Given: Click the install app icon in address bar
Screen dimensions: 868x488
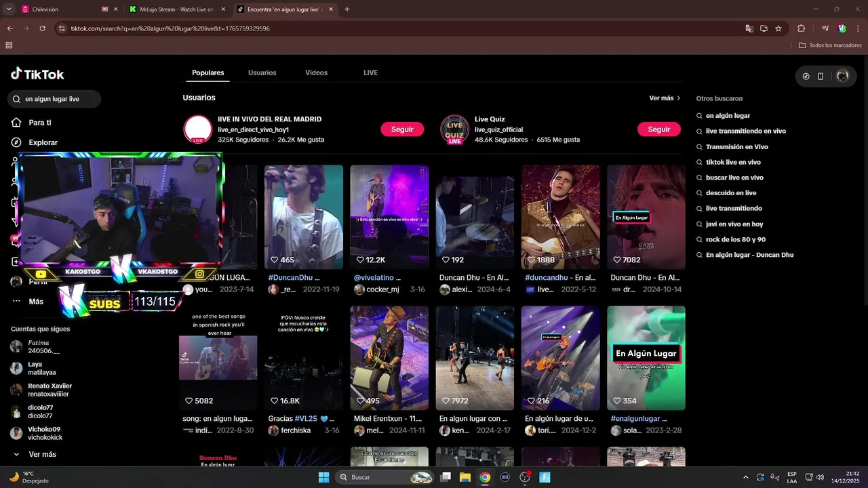Looking at the screenshot, I should 764,28.
